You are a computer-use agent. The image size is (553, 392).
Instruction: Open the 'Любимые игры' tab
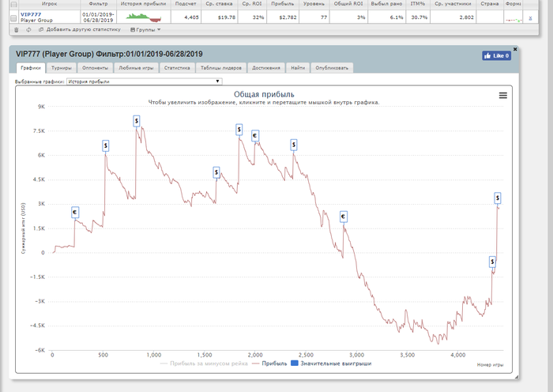click(136, 68)
